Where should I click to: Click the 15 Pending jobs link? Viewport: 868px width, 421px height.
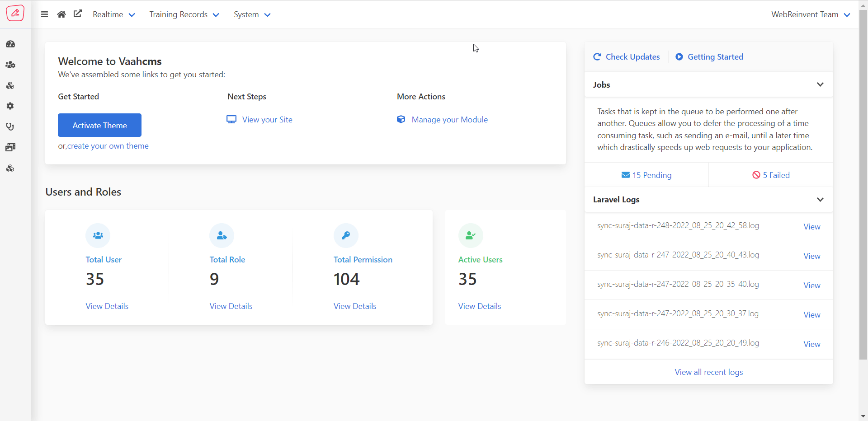click(x=646, y=175)
